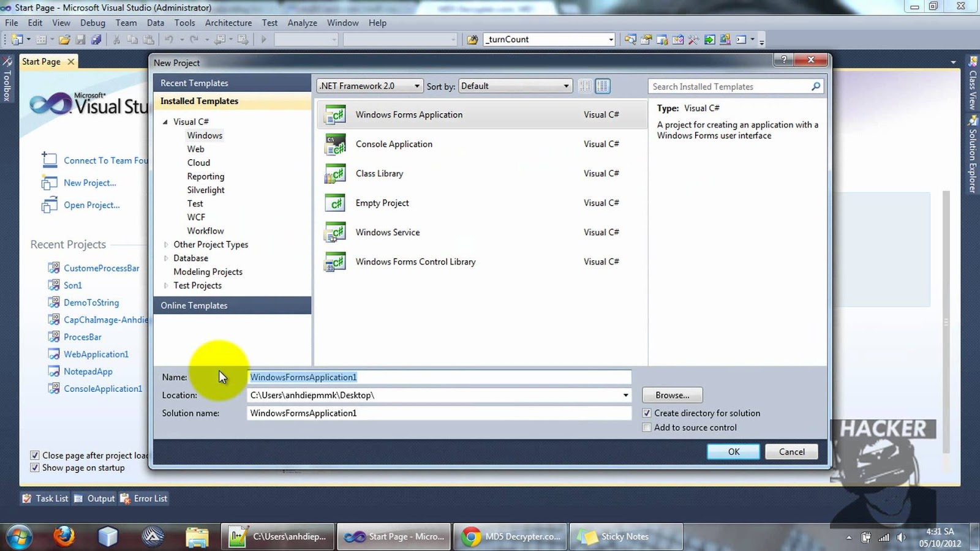Click the Find in Files icon beside _turnCount
The height and width of the screenshot is (551, 980).
click(x=472, y=39)
